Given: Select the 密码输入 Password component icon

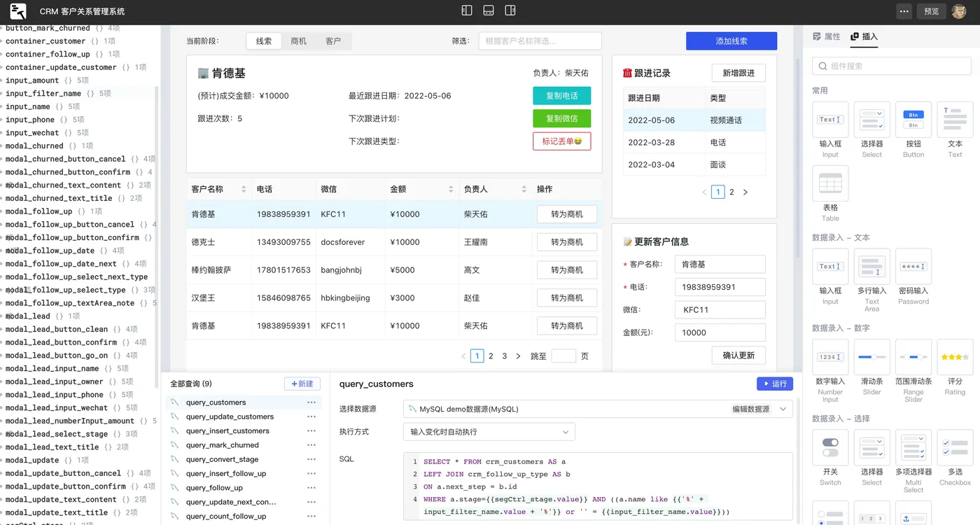Looking at the screenshot, I should 913,267.
